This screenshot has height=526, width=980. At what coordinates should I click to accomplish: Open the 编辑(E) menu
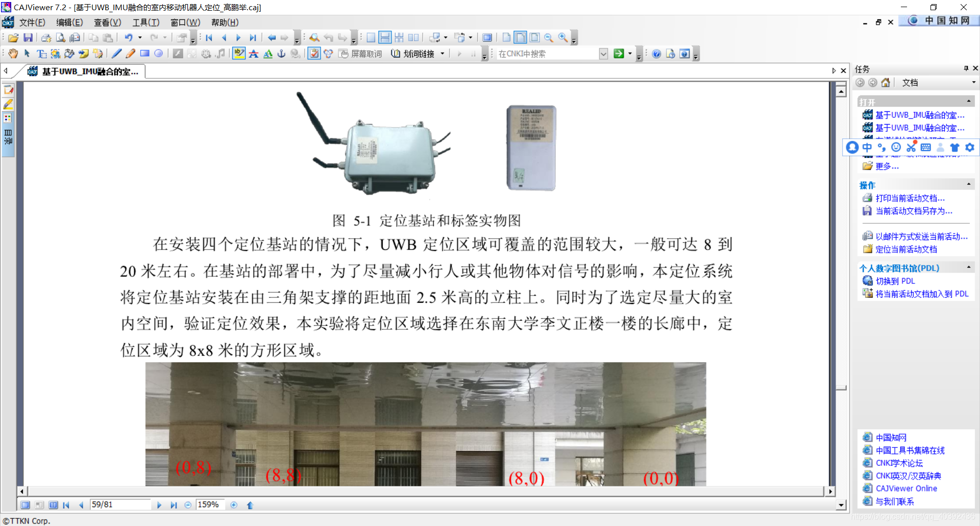coord(69,22)
